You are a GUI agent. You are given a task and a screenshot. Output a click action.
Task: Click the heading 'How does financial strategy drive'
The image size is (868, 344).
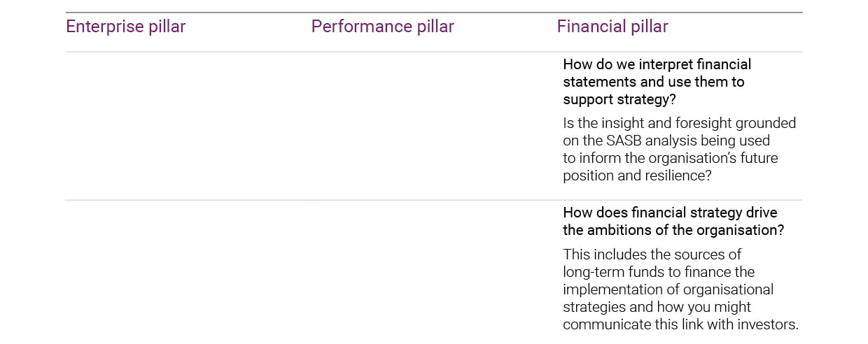(669, 213)
